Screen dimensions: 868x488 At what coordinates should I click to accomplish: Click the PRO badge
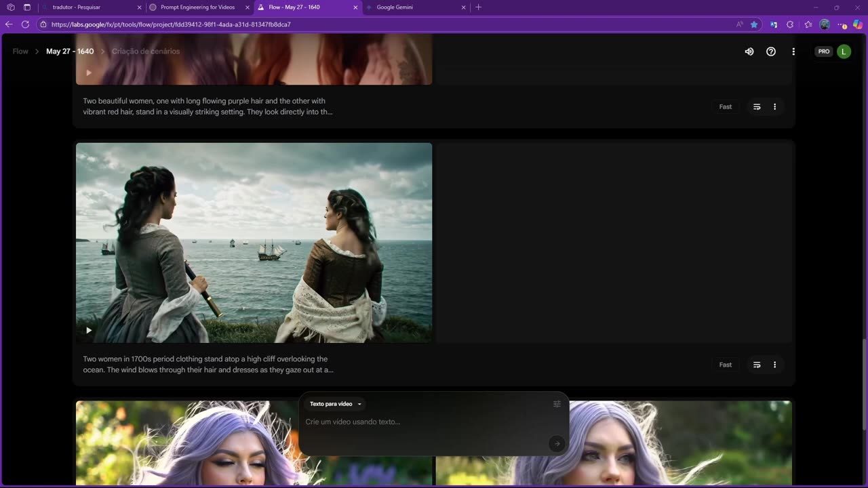coord(823,52)
